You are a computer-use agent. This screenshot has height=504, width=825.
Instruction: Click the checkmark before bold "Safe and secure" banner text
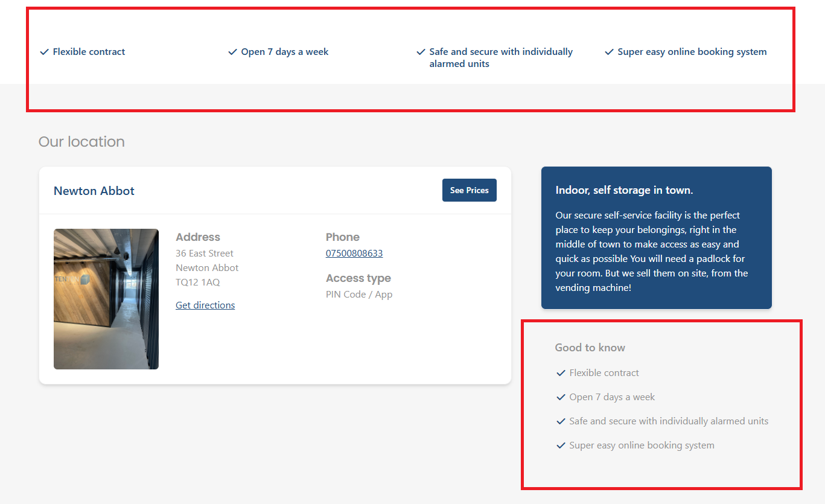pos(421,53)
